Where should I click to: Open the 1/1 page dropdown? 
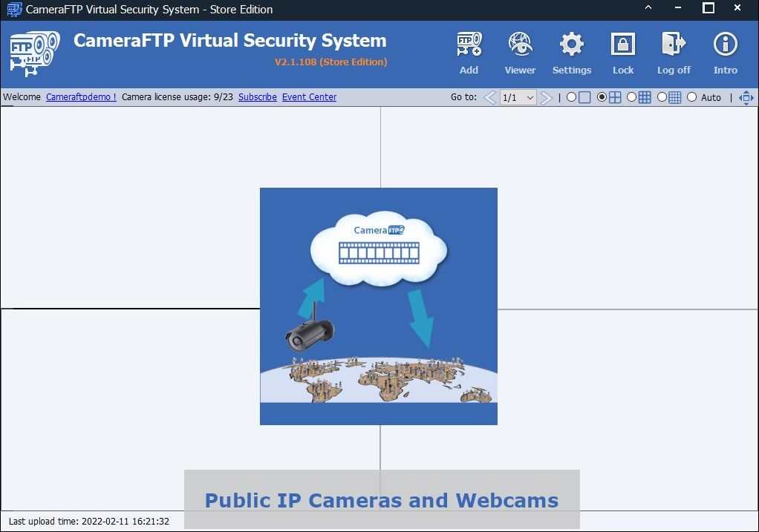[x=518, y=98]
